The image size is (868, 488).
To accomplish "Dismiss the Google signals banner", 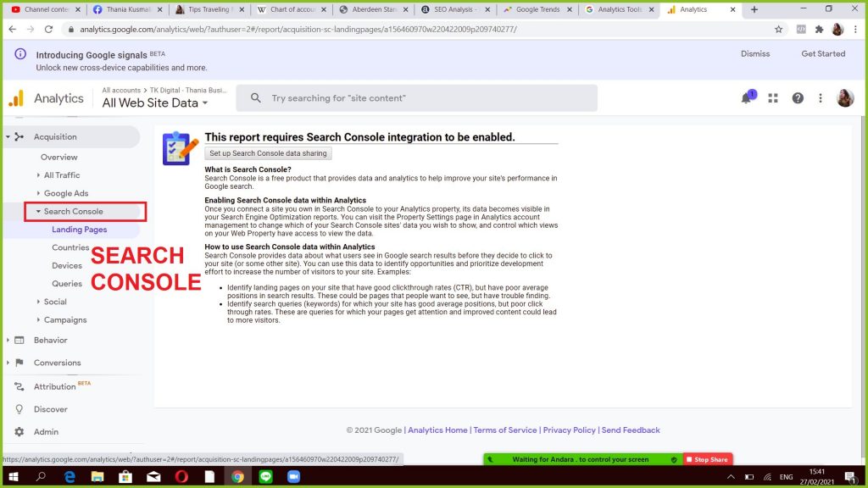I will click(754, 53).
